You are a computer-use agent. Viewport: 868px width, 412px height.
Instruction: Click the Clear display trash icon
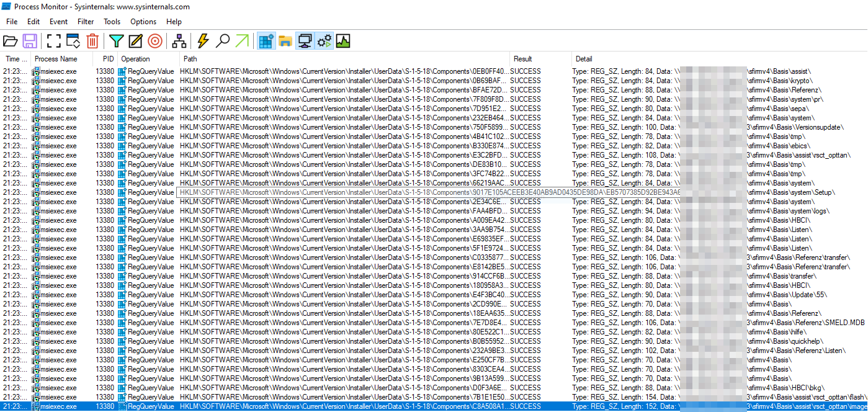point(92,41)
